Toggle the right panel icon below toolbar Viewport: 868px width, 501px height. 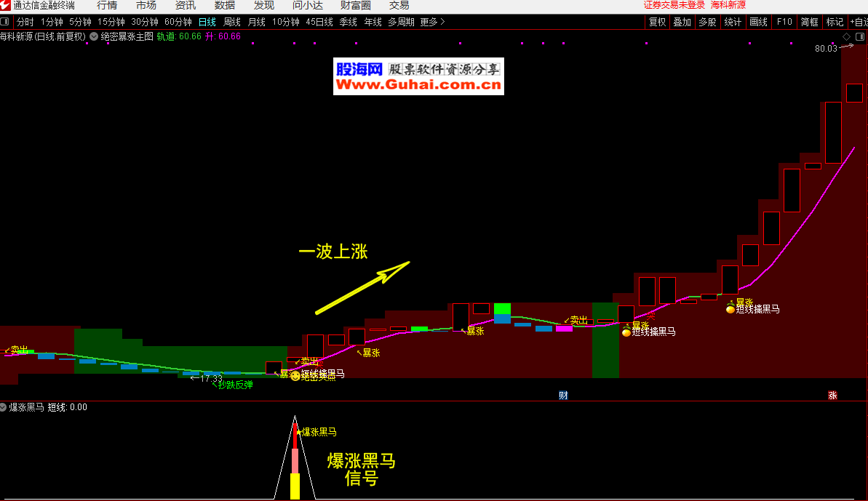coord(860,36)
